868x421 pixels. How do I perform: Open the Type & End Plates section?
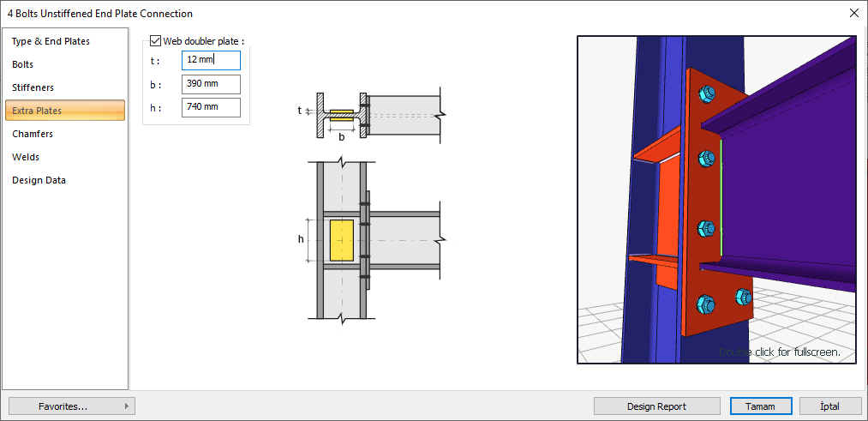tap(65, 41)
